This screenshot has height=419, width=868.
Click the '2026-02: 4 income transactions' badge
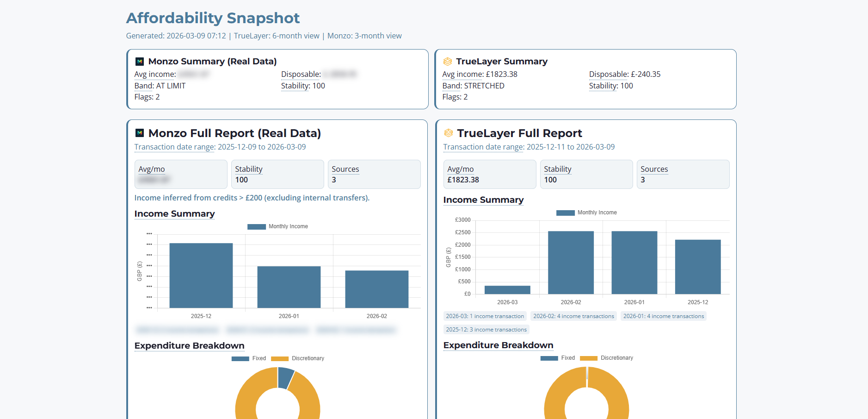pyautogui.click(x=574, y=316)
